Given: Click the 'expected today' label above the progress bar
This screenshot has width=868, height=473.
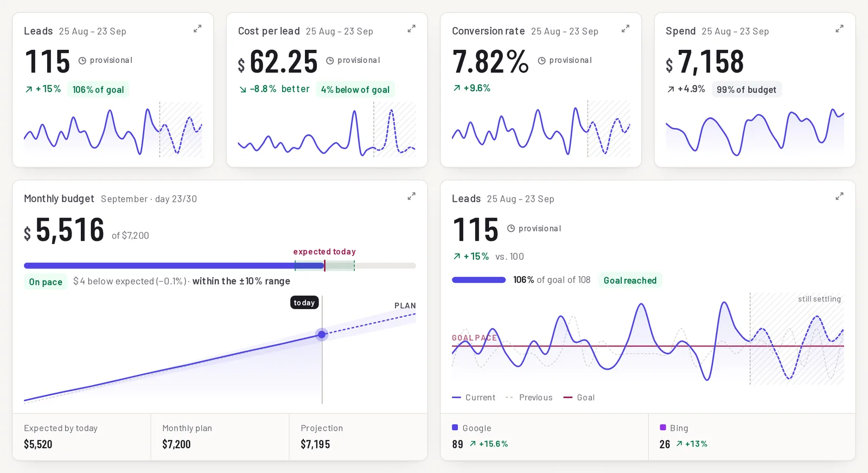Looking at the screenshot, I should [324, 252].
